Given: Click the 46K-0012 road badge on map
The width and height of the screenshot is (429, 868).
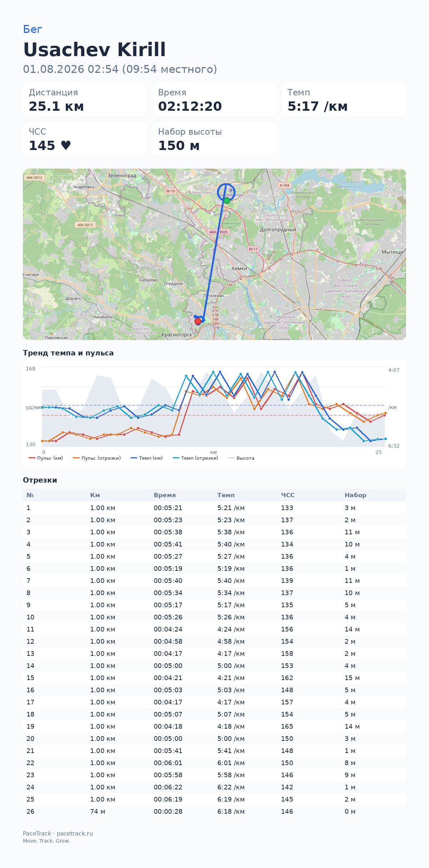Looking at the screenshot, I should 34,178.
